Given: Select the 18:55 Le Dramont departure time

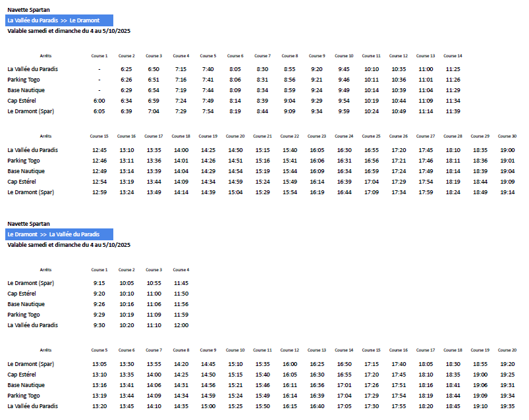Looking at the screenshot, I should [480, 364].
